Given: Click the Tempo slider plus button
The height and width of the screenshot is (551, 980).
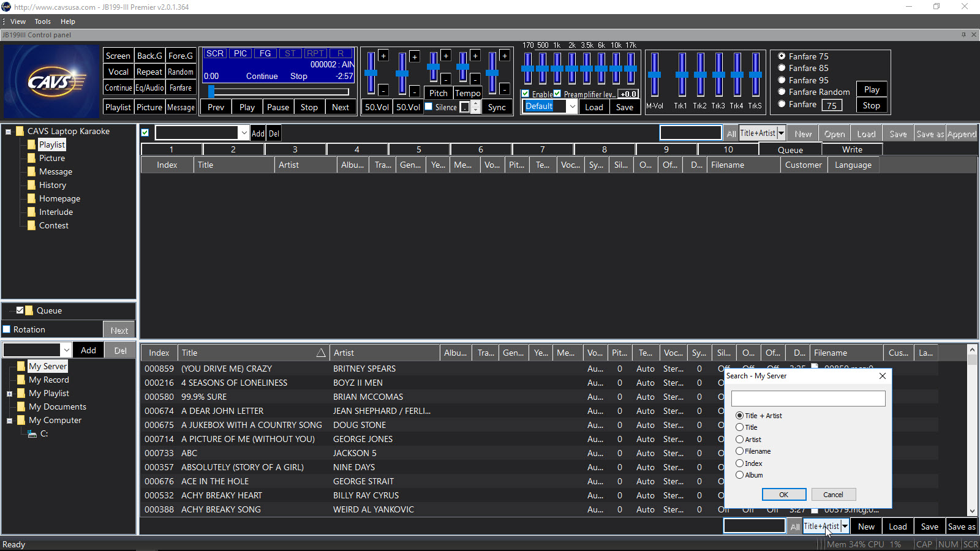Looking at the screenshot, I should (475, 56).
